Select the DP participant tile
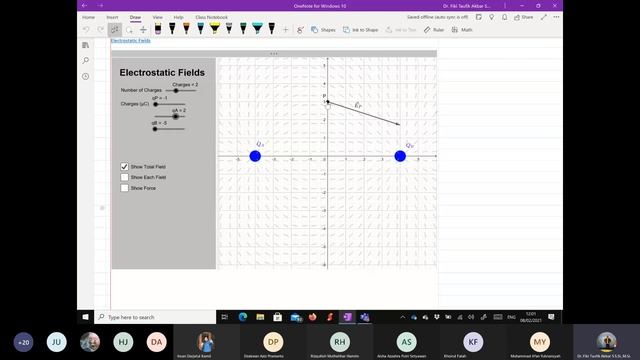The height and width of the screenshot is (360, 640). pos(273,342)
